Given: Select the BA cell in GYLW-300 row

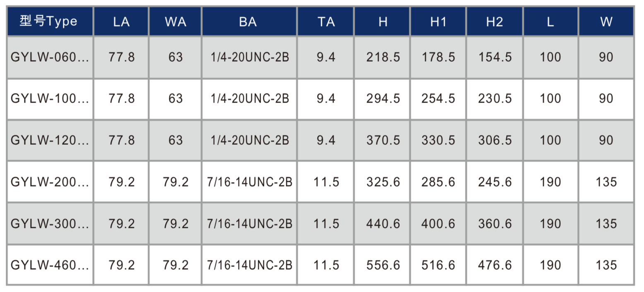Looking at the screenshot, I should coord(250,224).
